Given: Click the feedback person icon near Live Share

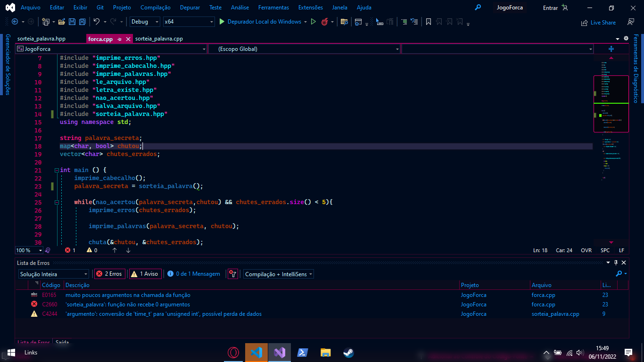Looking at the screenshot, I should click(x=630, y=22).
